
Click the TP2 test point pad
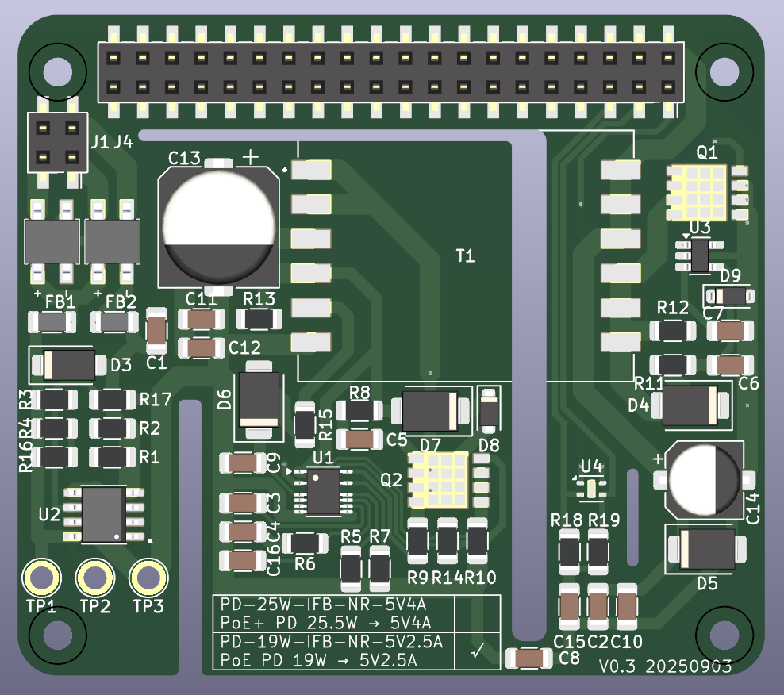(95, 578)
